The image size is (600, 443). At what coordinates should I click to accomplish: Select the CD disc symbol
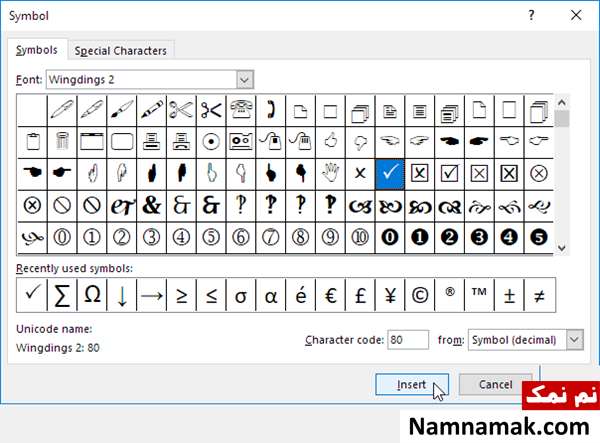211,142
